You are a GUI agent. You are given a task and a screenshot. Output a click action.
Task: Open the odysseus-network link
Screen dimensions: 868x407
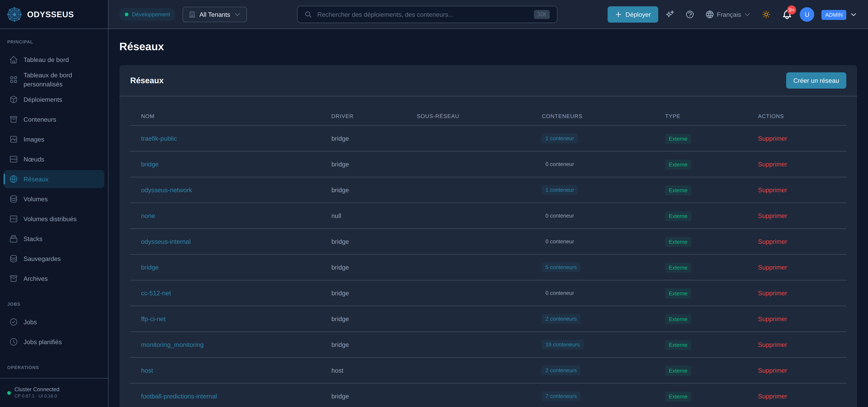(166, 190)
